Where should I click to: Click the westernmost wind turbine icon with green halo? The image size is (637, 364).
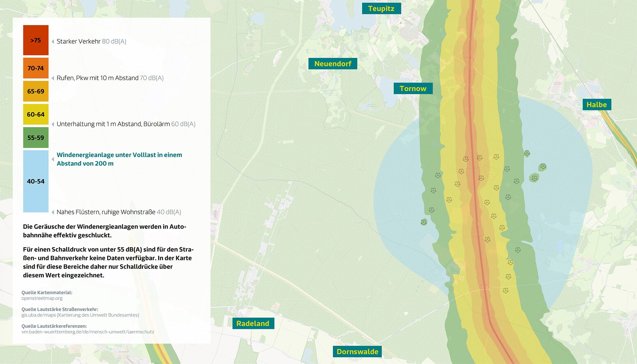pyautogui.click(x=424, y=222)
